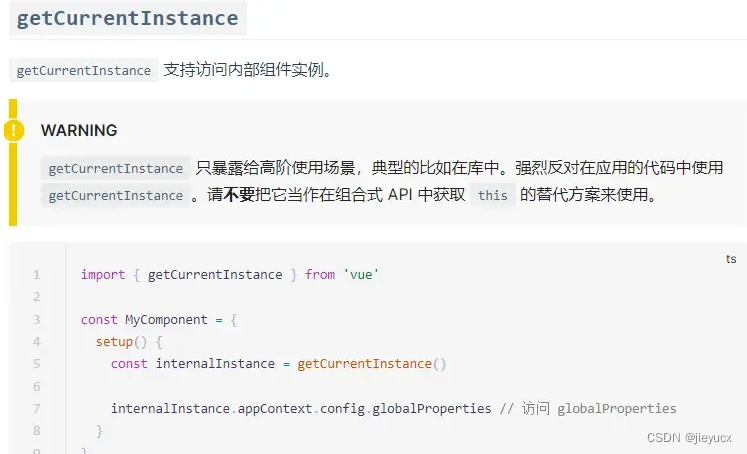Image resolution: width=747 pixels, height=454 pixels.
Task: Click the inline 'this' code tag
Action: 492,195
